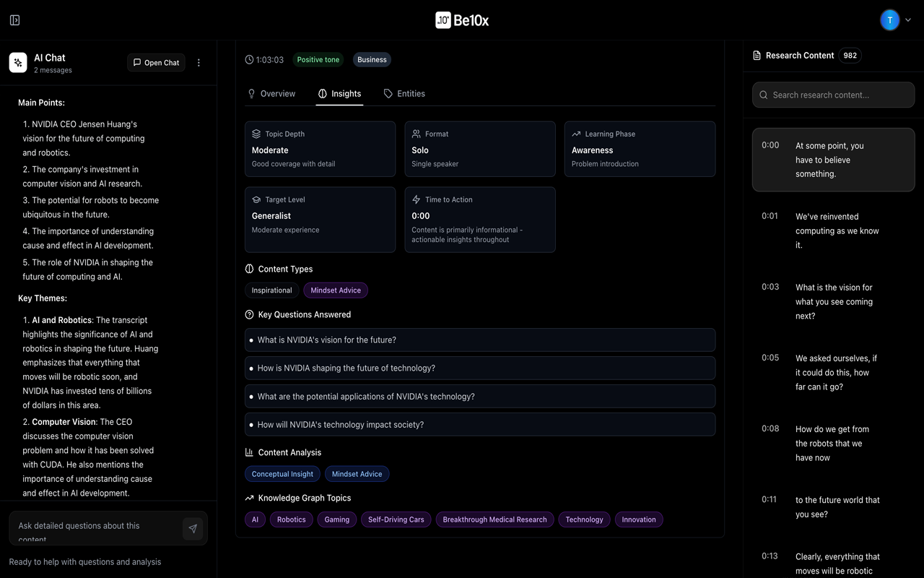Select Mindset Advice tag under Content Analysis
The width and height of the screenshot is (924, 578).
(x=357, y=474)
